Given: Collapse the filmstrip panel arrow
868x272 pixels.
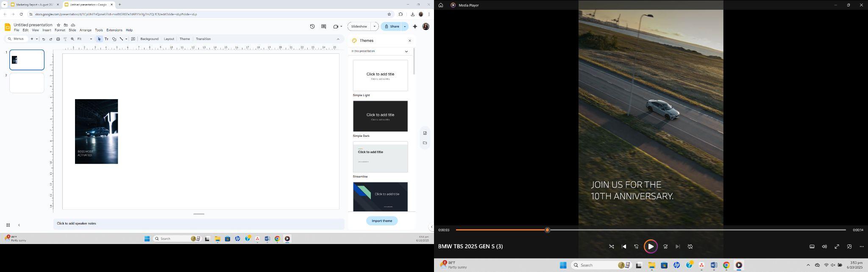Looking at the screenshot, I should [19, 225].
